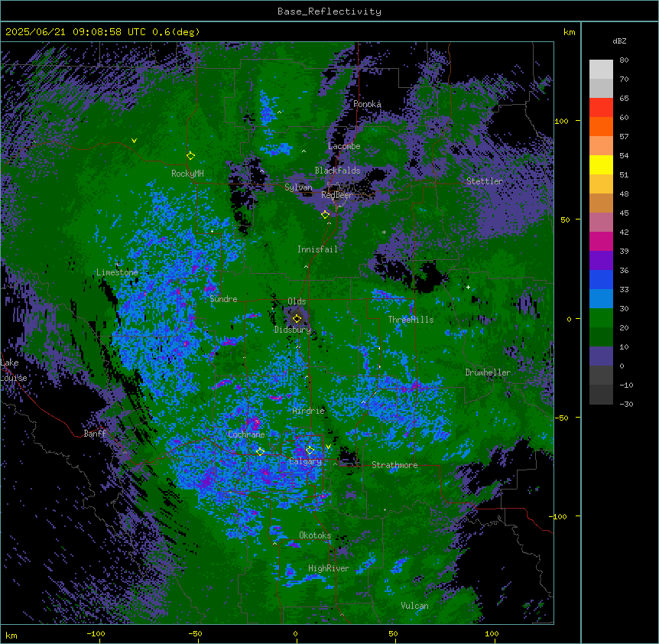Click the HighRiver city label
This screenshot has height=644, width=659.
pos(329,568)
